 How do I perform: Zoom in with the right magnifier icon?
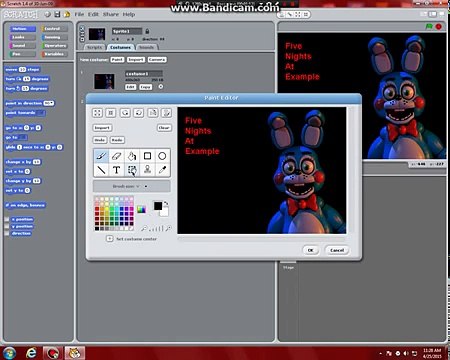[169, 228]
